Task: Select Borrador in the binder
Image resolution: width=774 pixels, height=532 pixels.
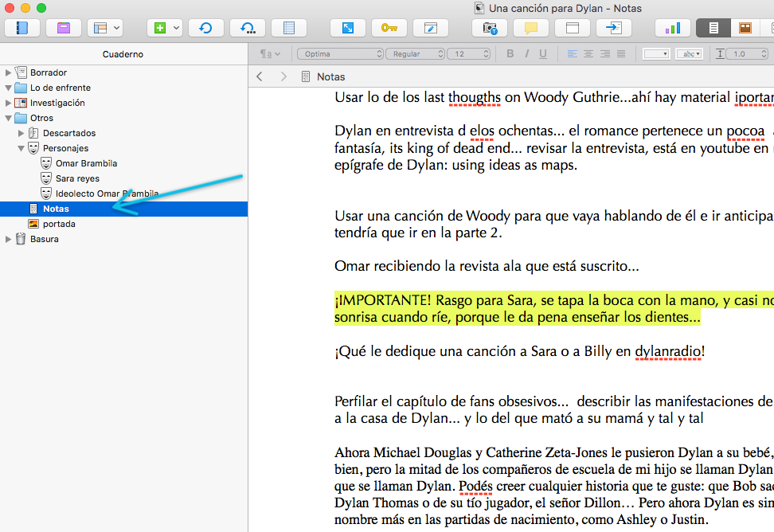Action: (x=49, y=72)
